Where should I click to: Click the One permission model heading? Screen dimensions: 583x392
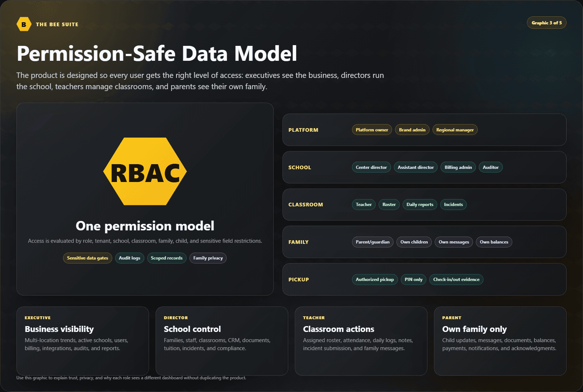[x=145, y=226]
